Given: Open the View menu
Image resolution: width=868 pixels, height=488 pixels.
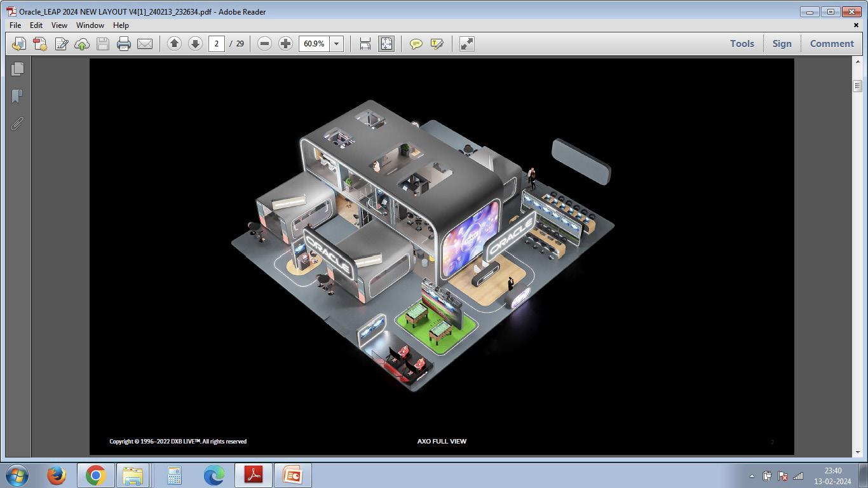Looking at the screenshot, I should (x=59, y=25).
